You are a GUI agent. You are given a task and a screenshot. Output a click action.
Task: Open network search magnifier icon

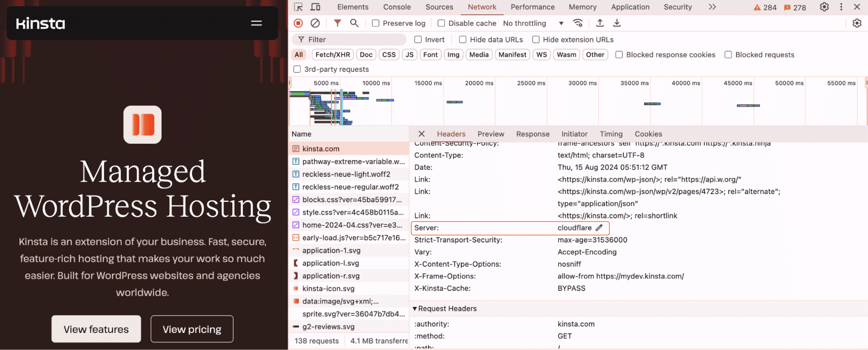[x=354, y=23]
